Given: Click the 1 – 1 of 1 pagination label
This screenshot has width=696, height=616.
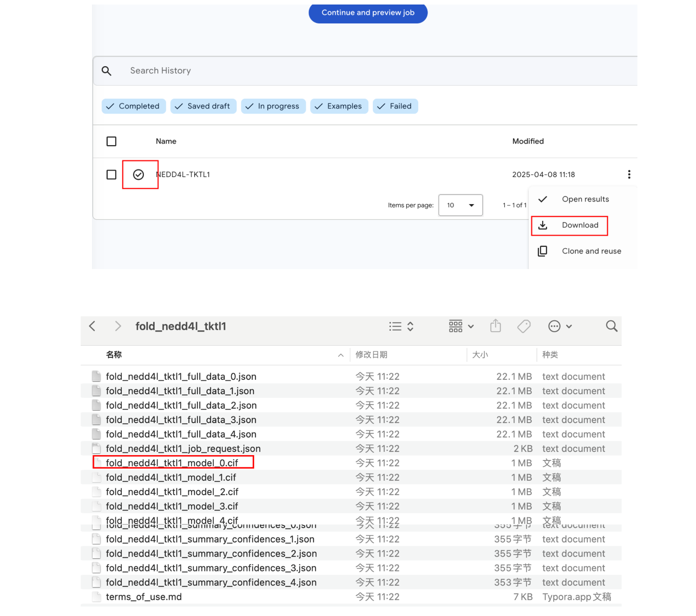Looking at the screenshot, I should tap(515, 205).
